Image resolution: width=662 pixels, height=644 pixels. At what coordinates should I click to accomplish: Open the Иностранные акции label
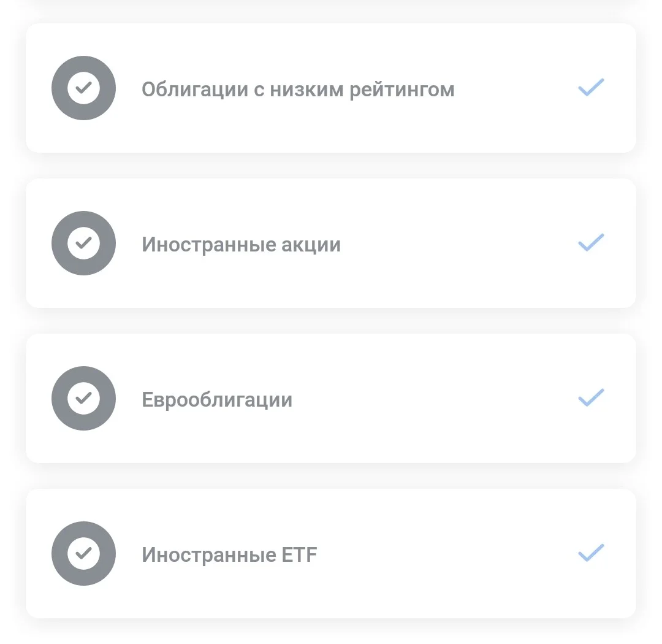241,245
